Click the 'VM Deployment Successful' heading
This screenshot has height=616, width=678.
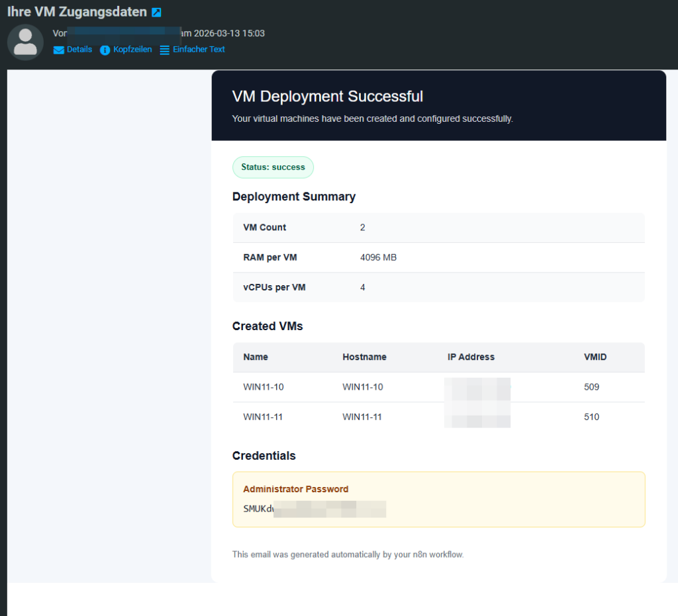click(x=327, y=97)
